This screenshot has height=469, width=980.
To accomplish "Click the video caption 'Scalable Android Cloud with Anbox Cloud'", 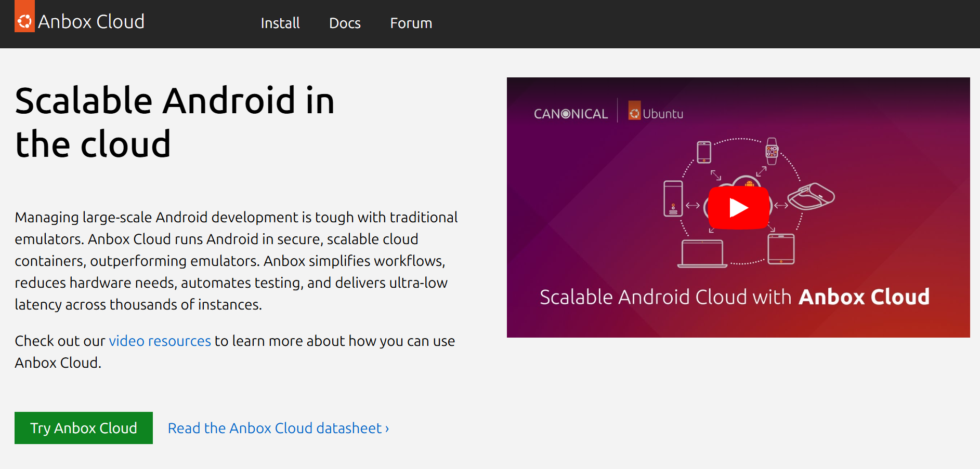I will point(735,297).
